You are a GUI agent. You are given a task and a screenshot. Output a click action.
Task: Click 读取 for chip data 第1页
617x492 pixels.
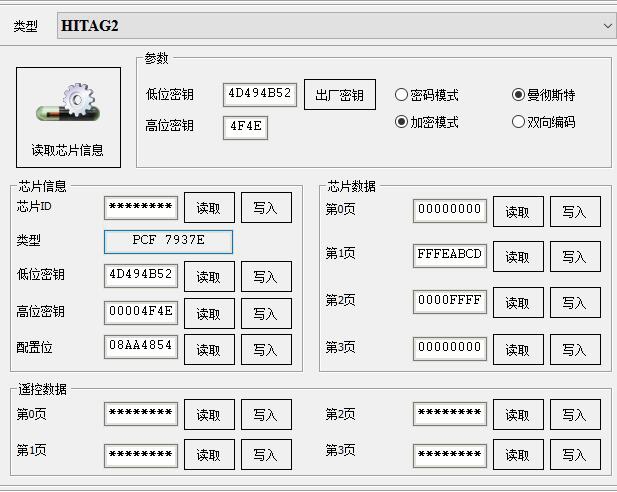click(x=518, y=257)
